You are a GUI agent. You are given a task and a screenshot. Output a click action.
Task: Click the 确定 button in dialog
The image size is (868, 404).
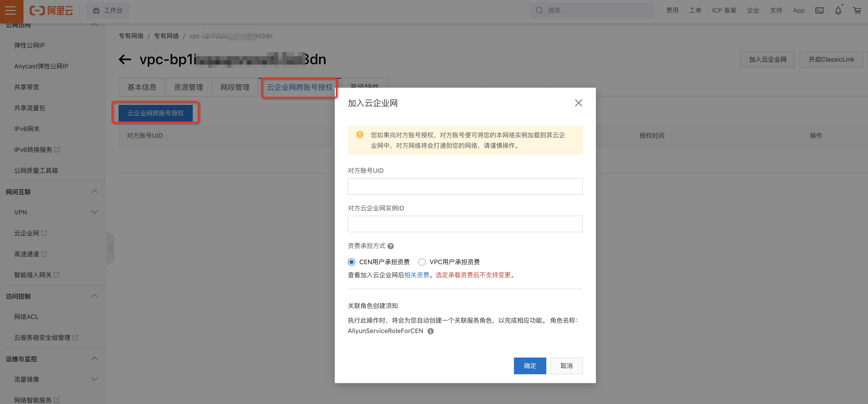tap(530, 366)
